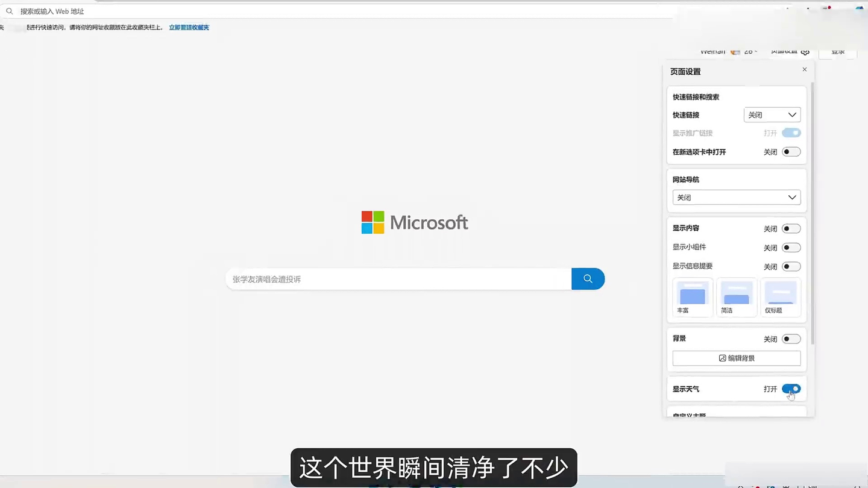Close the 页面设置 panel
Viewport: 868px width, 488px height.
[804, 70]
